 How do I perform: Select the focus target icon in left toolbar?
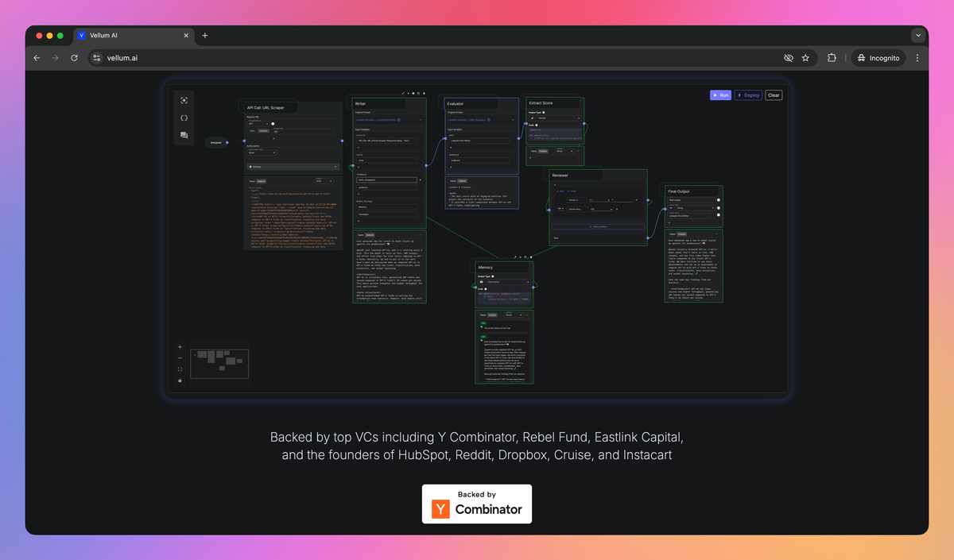tap(184, 100)
